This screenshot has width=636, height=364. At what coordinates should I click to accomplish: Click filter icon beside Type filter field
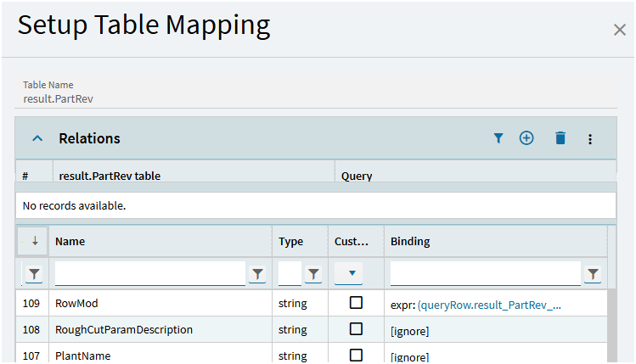click(x=313, y=273)
